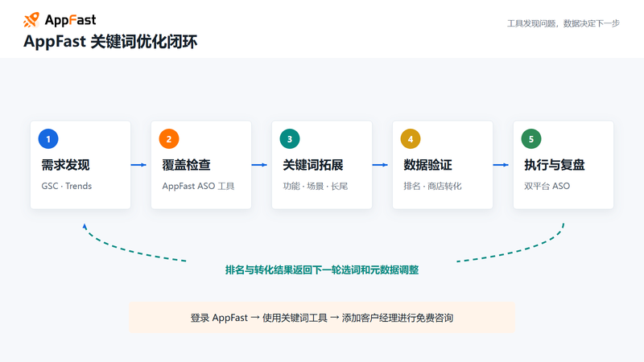
Task: Click the AppFast ASO 工具 subtitle
Action: pos(198,187)
